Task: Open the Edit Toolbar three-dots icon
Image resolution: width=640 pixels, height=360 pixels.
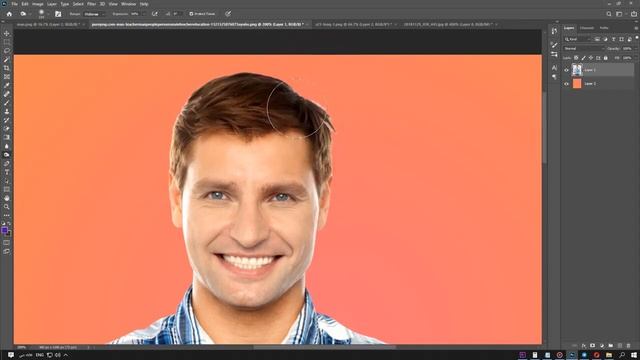Action: coord(7,216)
